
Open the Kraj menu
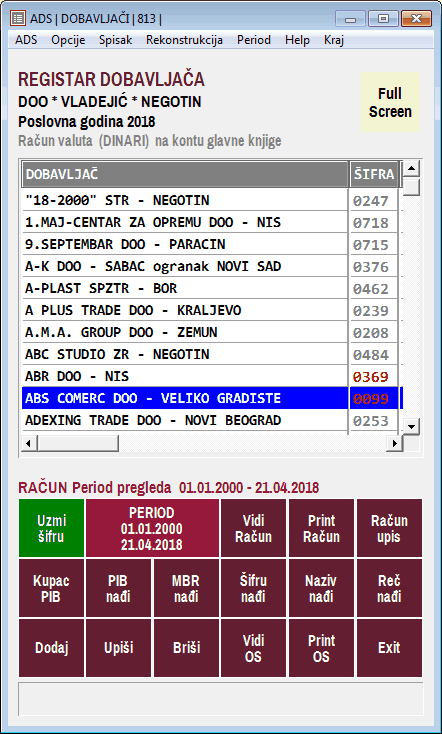pyautogui.click(x=334, y=40)
